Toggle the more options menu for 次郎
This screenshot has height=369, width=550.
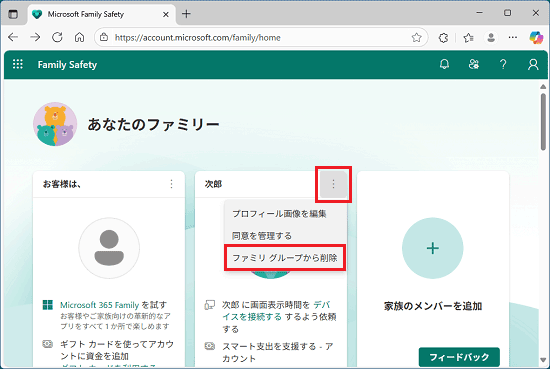point(333,184)
